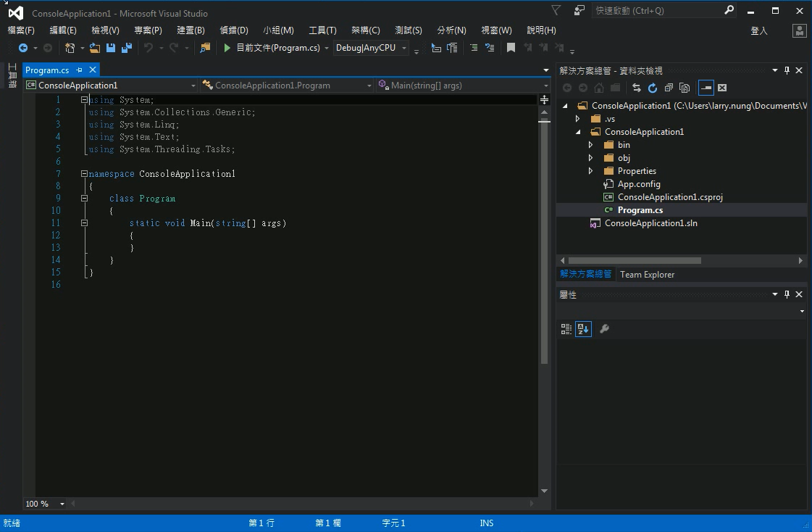Select App.config in the Solution Explorer tree
The width and height of the screenshot is (812, 532).
(x=639, y=184)
